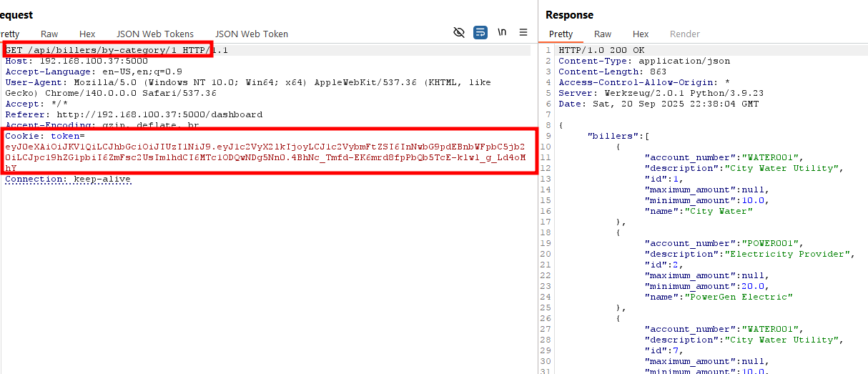Open the response Render tab
Image resolution: width=868 pixels, height=374 pixels.
coord(684,34)
